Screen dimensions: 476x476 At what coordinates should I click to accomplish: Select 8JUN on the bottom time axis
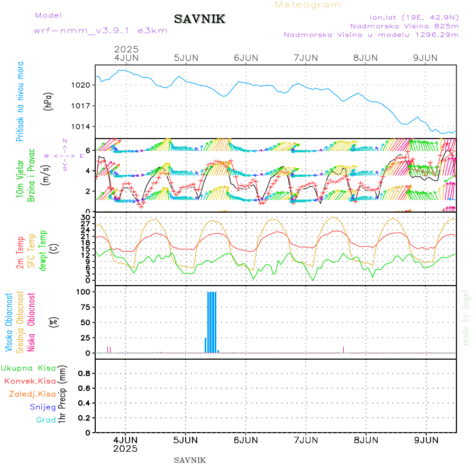365,440
